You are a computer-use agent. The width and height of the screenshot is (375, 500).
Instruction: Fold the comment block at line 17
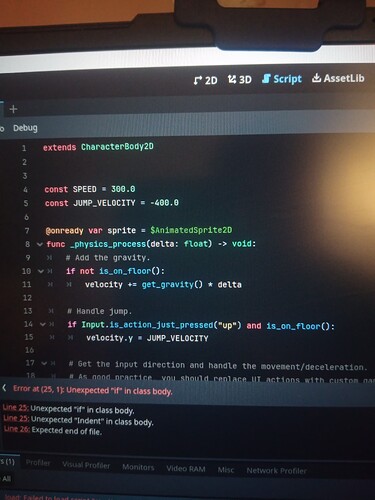[44, 363]
